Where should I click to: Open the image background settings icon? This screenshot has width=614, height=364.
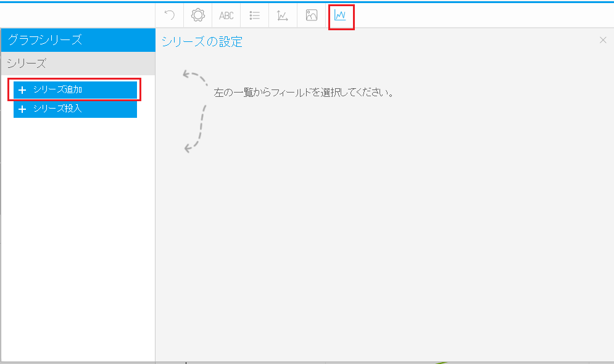point(311,15)
